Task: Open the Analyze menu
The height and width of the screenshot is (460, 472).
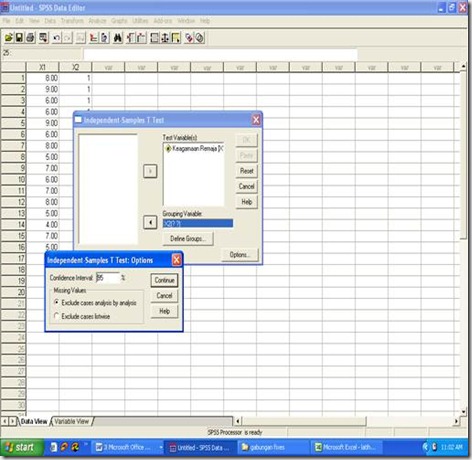Action: [x=97, y=21]
